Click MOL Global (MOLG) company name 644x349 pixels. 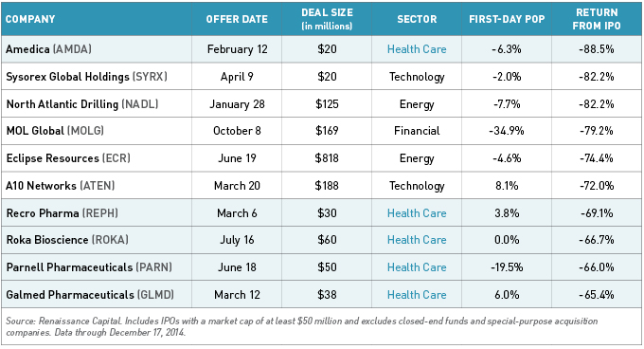[x=55, y=131]
